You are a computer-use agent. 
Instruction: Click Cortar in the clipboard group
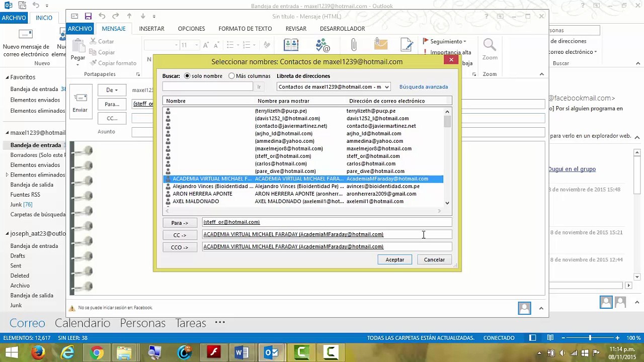click(x=102, y=41)
